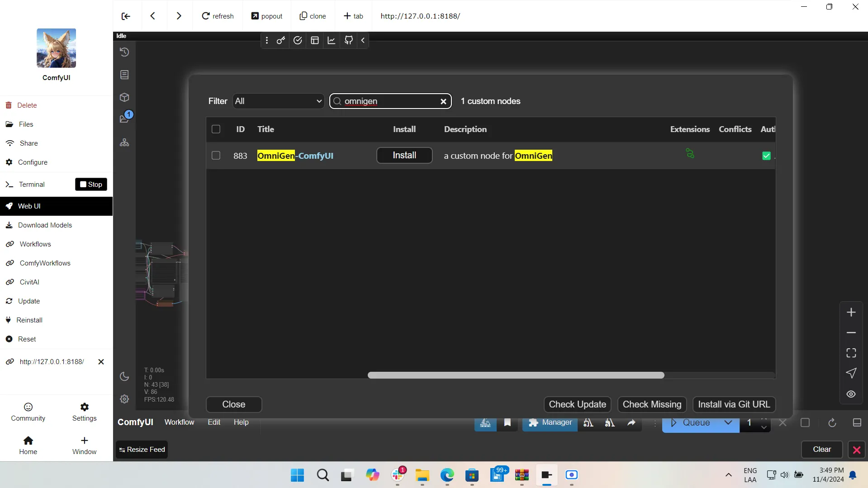Image resolution: width=868 pixels, height=488 pixels.
Task: Zoom in with the plus canvas icon
Action: click(x=851, y=313)
